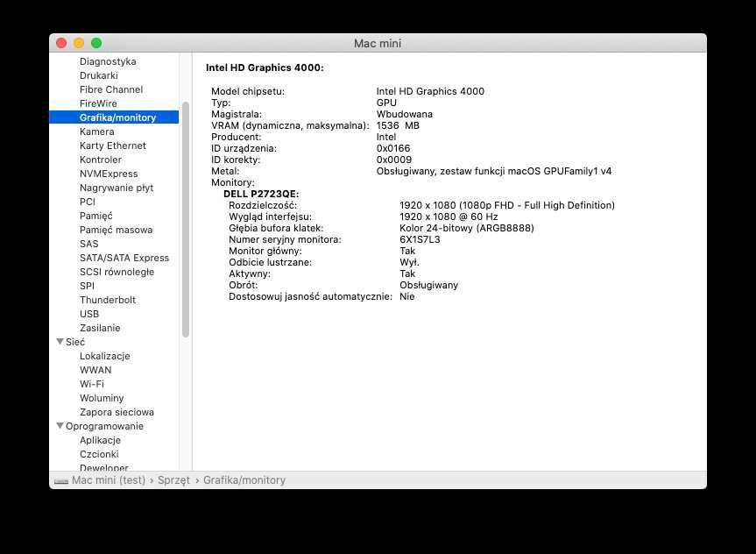Collapse the Oprogramowanie disclosure triangle
The height and width of the screenshot is (554, 756).
click(60, 426)
